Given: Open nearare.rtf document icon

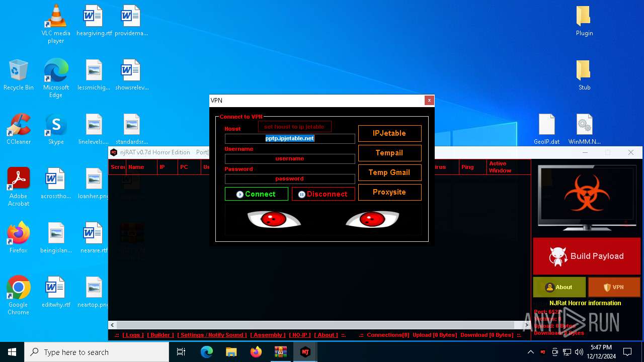Looking at the screenshot, I should 94,238.
